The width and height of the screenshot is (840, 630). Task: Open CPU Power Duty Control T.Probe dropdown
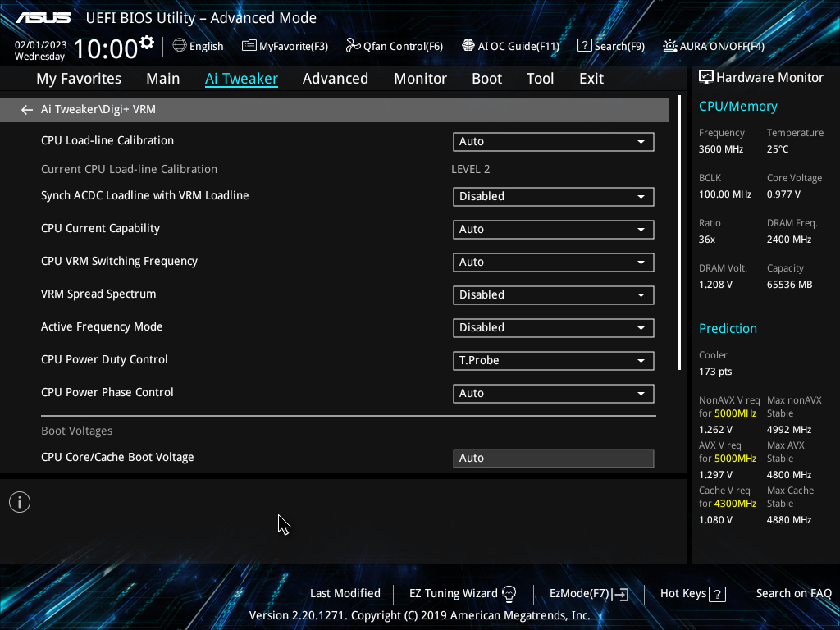click(554, 361)
